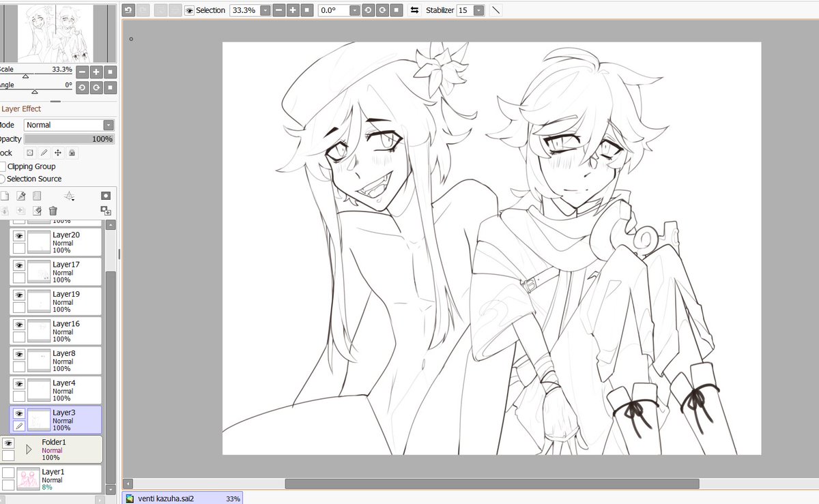
Task: Rotate clockwise in navigator panel
Action: click(x=96, y=87)
